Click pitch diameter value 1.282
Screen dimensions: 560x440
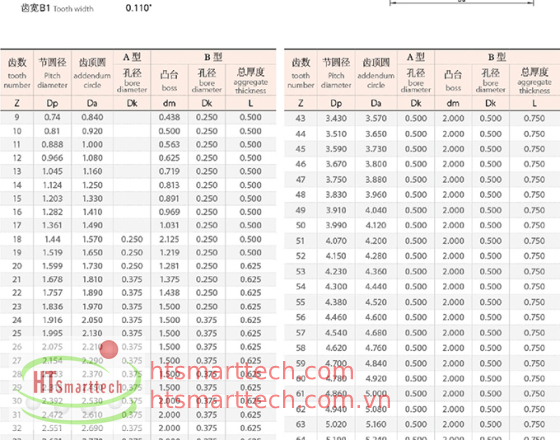(x=52, y=212)
